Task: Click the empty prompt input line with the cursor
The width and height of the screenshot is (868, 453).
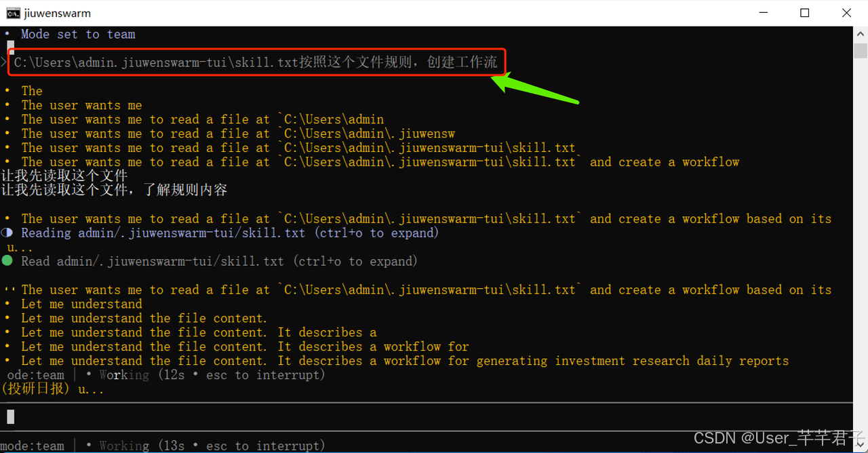Action: pos(426,416)
